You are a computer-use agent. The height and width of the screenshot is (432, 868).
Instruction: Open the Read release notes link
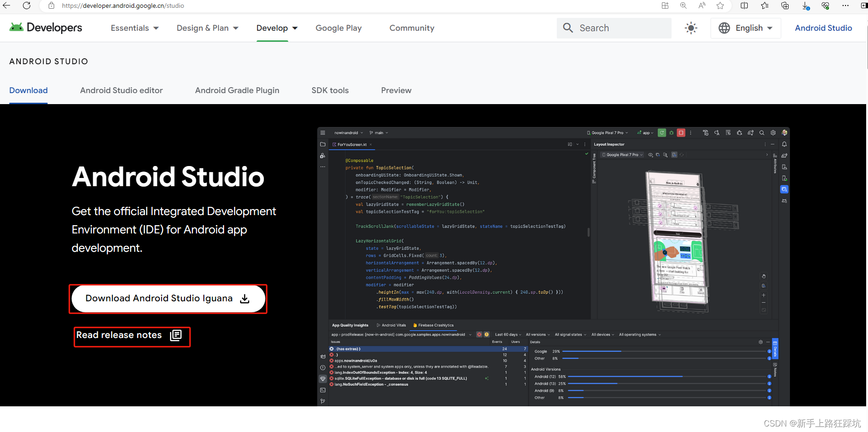129,335
